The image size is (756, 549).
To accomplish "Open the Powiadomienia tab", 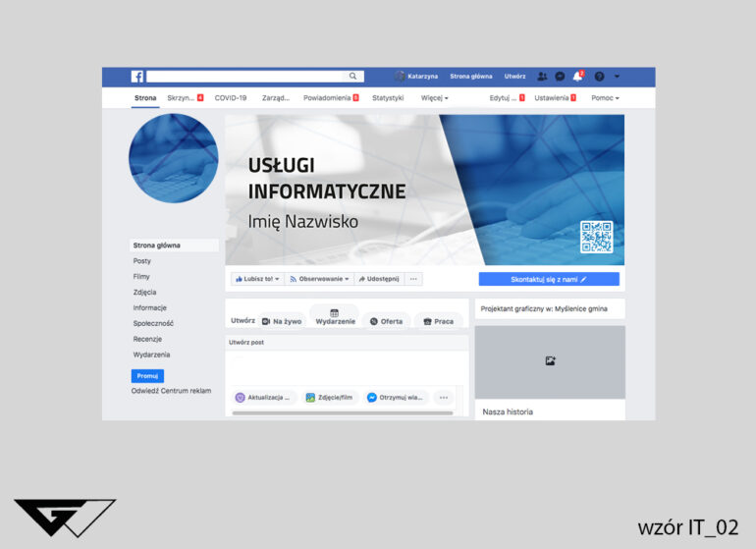I will click(330, 98).
